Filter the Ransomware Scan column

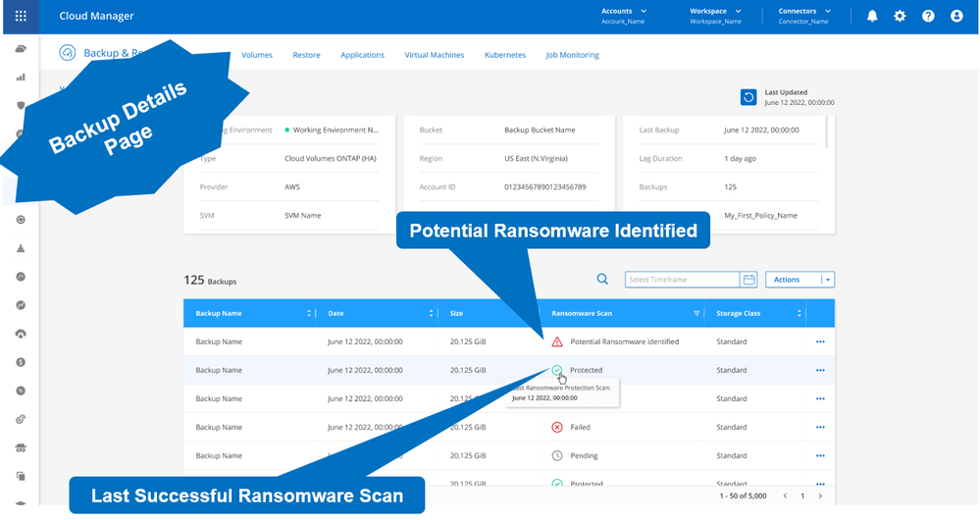tap(696, 313)
